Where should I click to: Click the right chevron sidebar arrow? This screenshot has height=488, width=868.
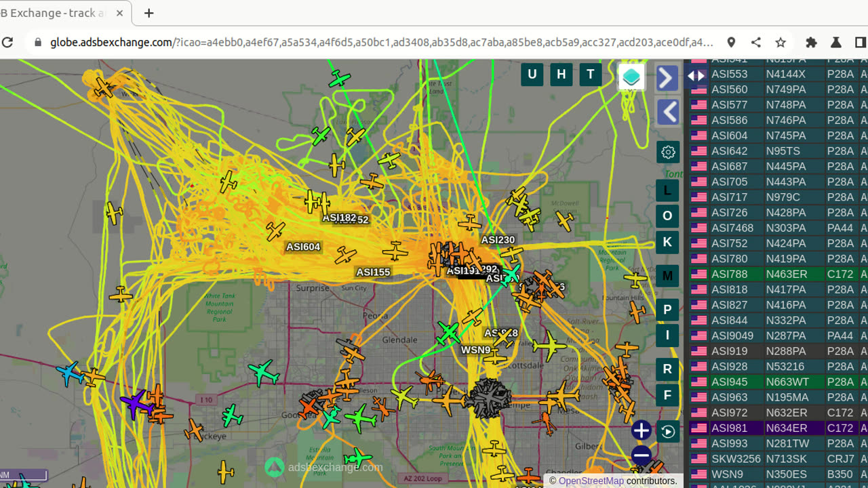tap(668, 78)
